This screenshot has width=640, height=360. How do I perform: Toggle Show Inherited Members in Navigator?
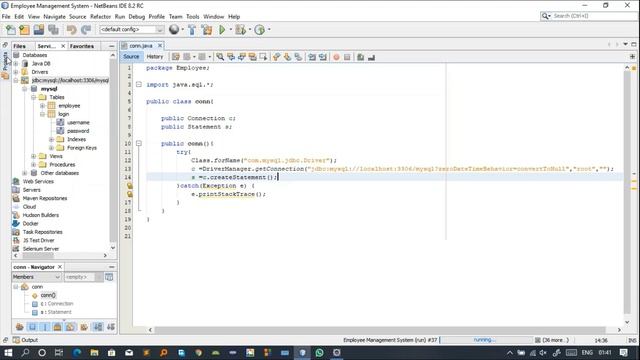19,327
